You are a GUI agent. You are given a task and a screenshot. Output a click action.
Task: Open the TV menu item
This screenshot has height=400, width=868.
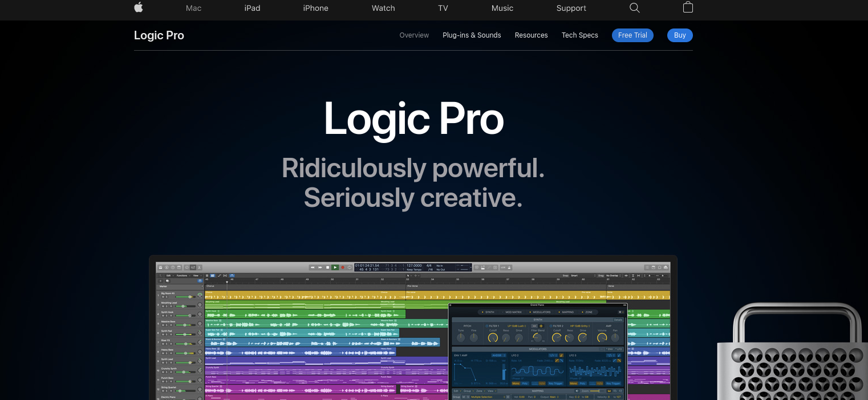[x=443, y=8]
